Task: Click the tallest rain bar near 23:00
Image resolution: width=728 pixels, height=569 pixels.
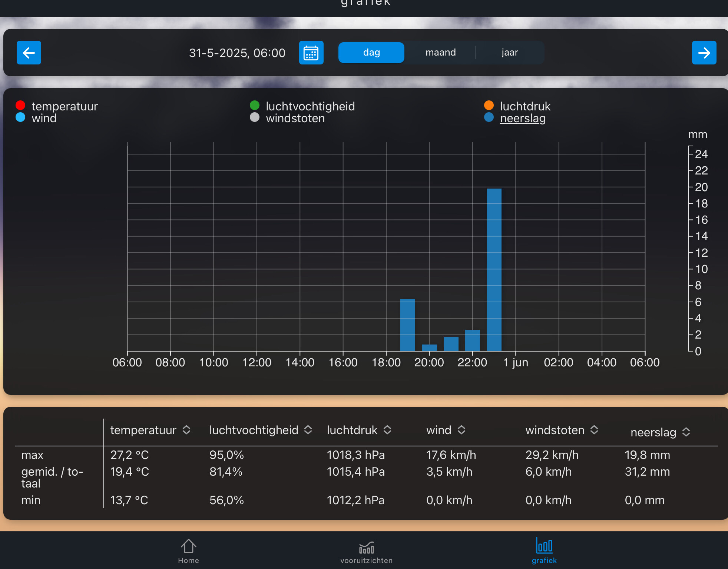Action: (494, 269)
